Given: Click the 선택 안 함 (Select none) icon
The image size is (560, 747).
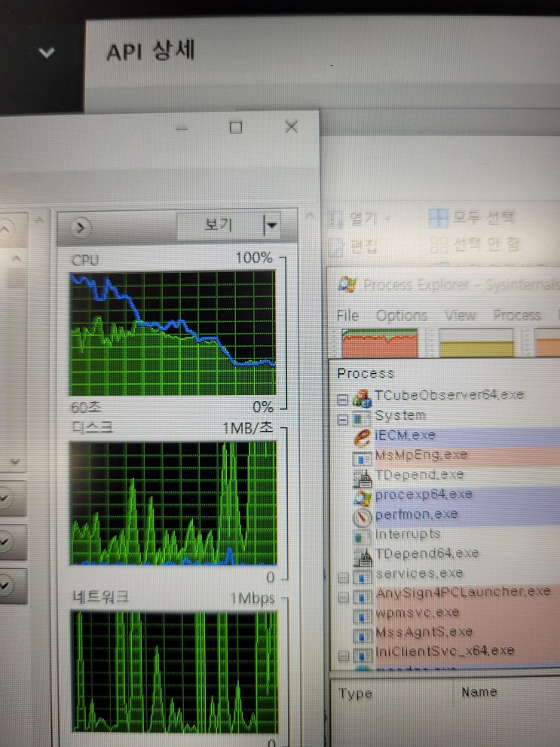Looking at the screenshot, I should pyautogui.click(x=439, y=245).
